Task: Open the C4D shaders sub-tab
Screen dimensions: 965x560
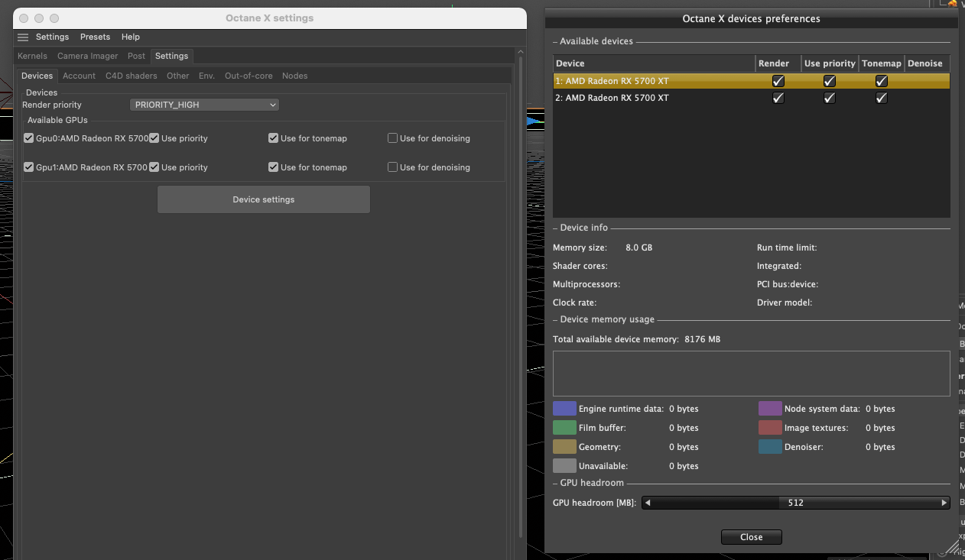Action: [132, 76]
